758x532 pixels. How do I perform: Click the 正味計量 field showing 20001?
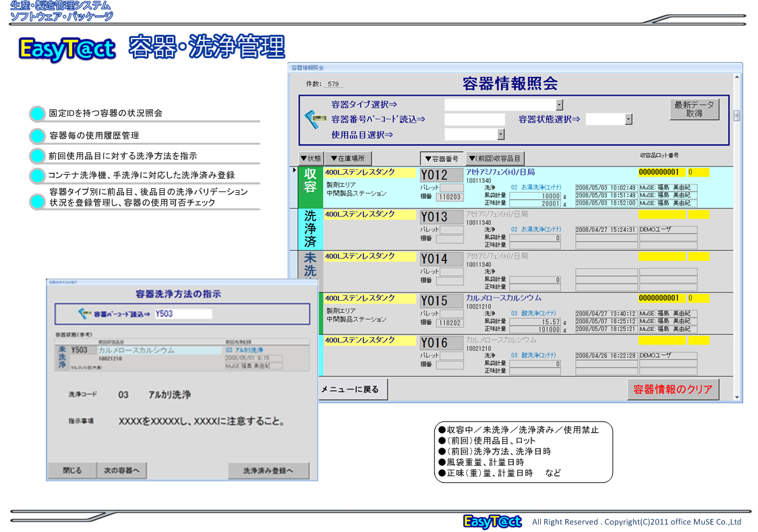click(x=535, y=204)
